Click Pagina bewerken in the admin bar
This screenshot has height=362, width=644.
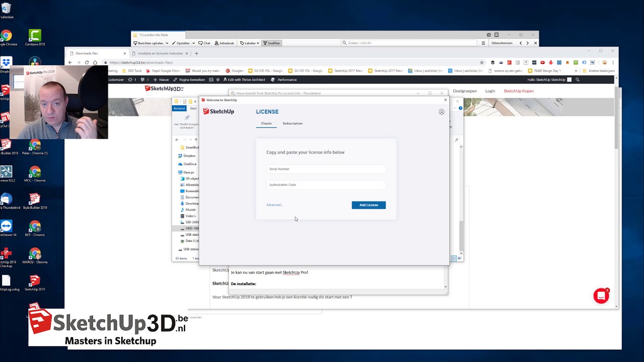point(189,79)
